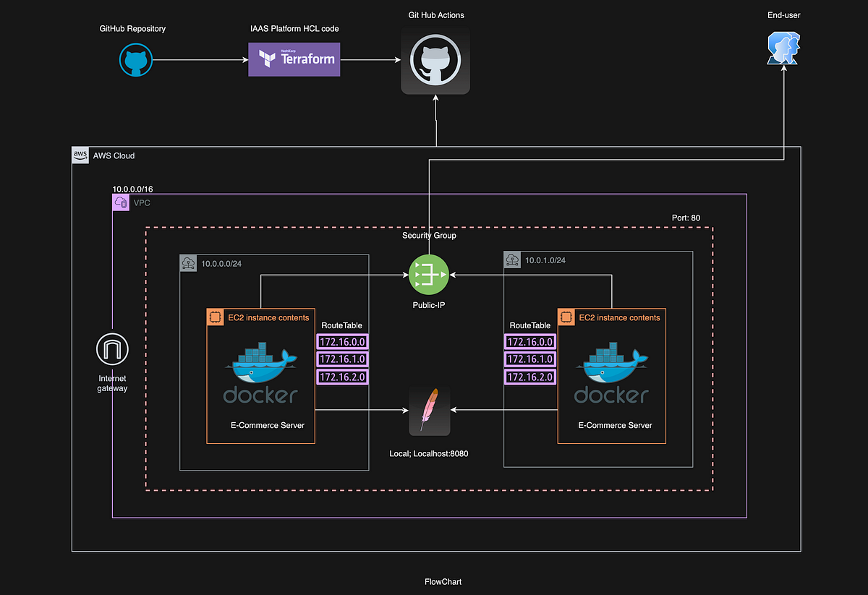Select the right EC2 instance chip icon
The width and height of the screenshot is (868, 595).
[566, 317]
